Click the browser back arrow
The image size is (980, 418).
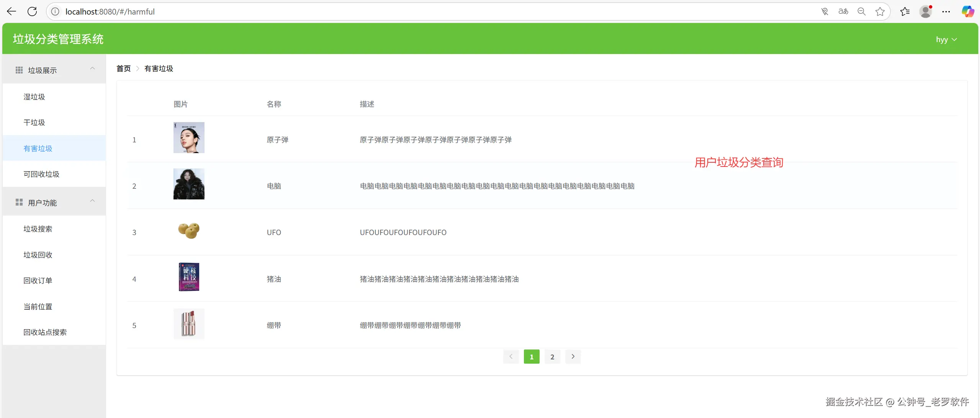11,11
